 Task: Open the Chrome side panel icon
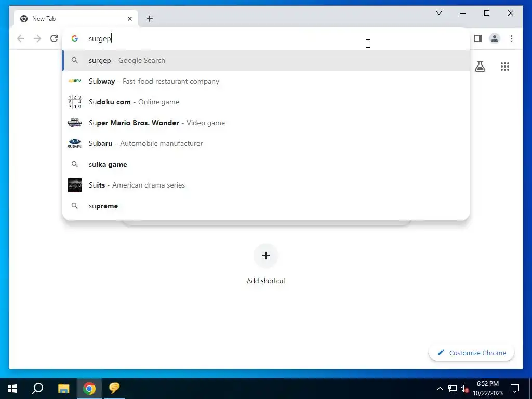[x=478, y=38]
